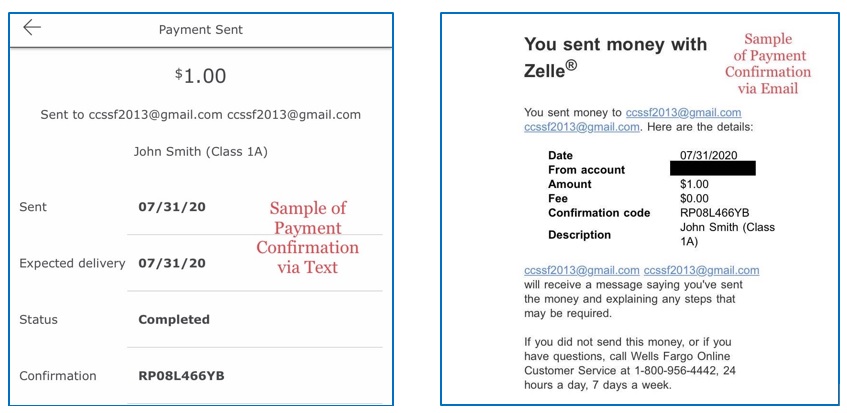Image resolution: width=847 pixels, height=413 pixels.
Task: Click the You sent money with Zelle heading
Action: [615, 57]
